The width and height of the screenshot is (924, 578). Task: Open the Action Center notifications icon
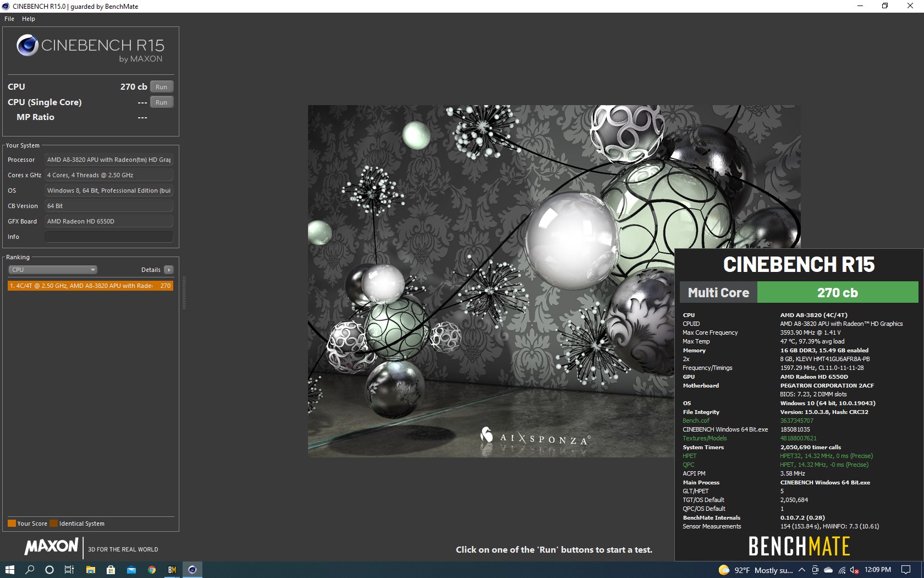pyautogui.click(x=906, y=570)
